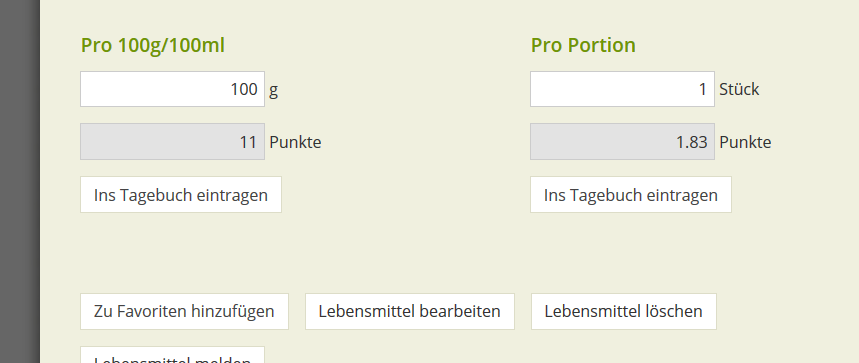This screenshot has height=363, width=859.
Task: Click the Punkte label beside 1.83
Action: click(745, 142)
